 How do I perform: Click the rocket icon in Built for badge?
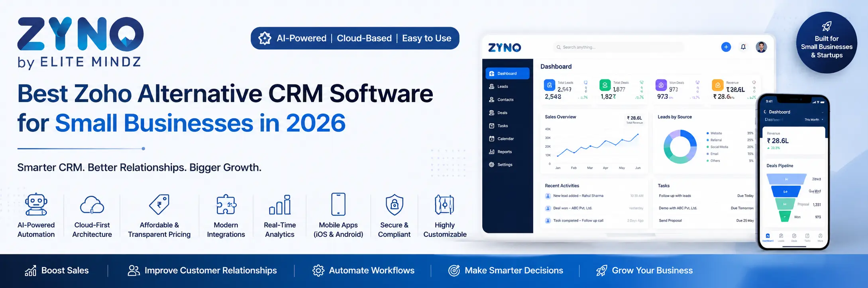pos(827,26)
